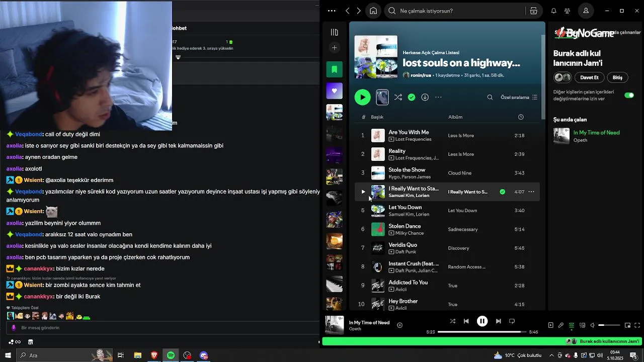Play the hovered I Really Want to Stay track
This screenshot has height=362, width=644.
[x=363, y=192]
